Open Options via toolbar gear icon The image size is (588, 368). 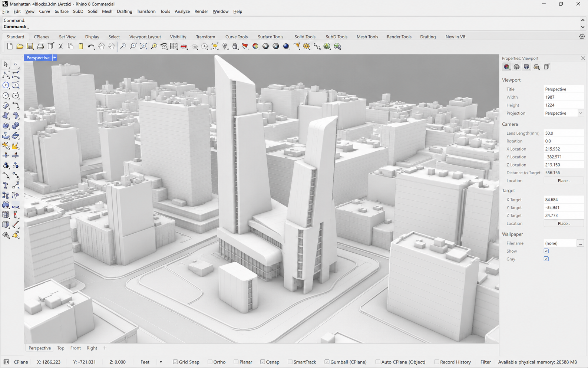tap(307, 46)
